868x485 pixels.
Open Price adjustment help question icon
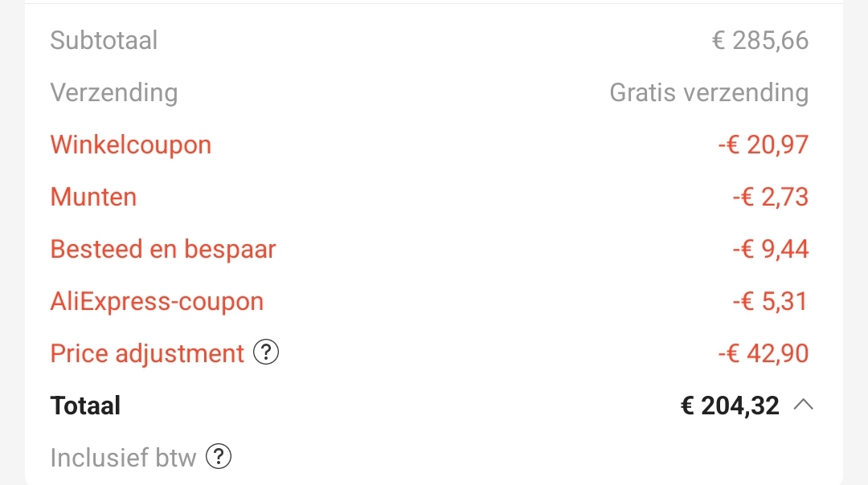coord(266,353)
